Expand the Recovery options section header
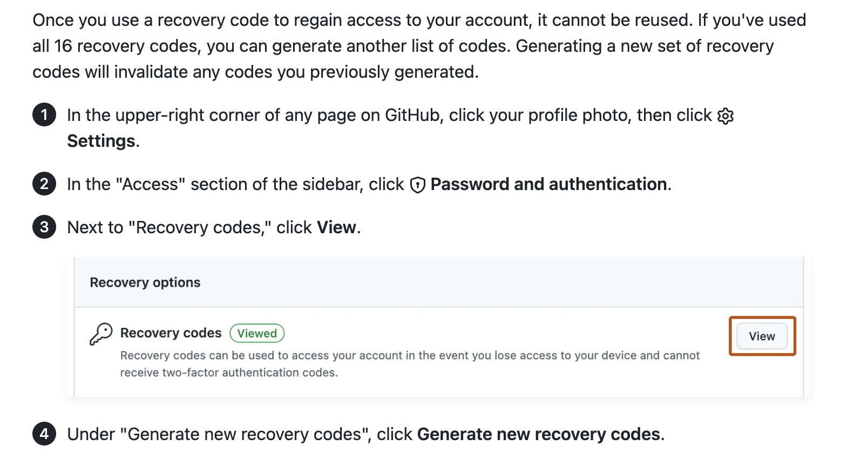868x459 pixels. click(x=145, y=282)
